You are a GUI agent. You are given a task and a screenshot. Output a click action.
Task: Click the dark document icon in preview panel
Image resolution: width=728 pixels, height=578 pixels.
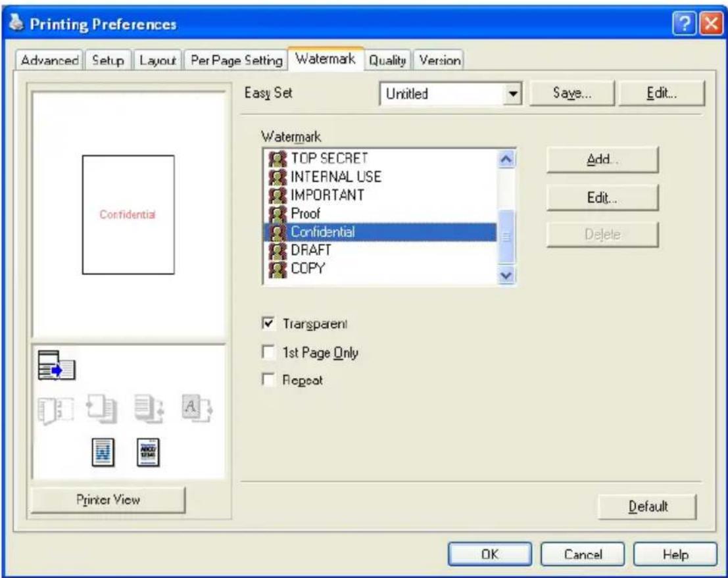point(148,452)
